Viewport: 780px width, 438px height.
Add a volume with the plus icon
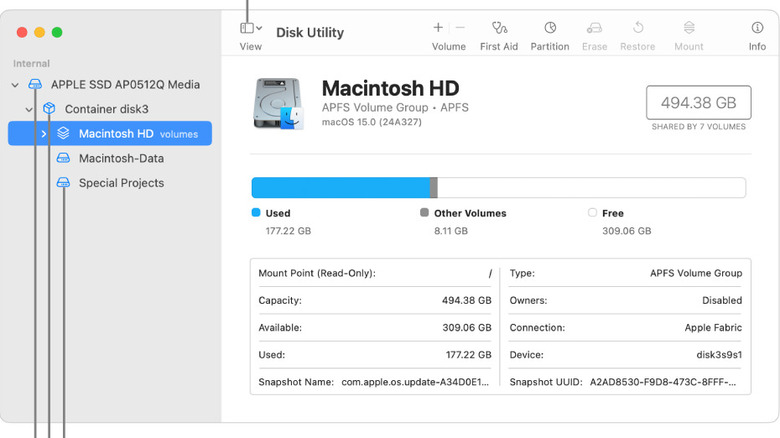(x=438, y=27)
